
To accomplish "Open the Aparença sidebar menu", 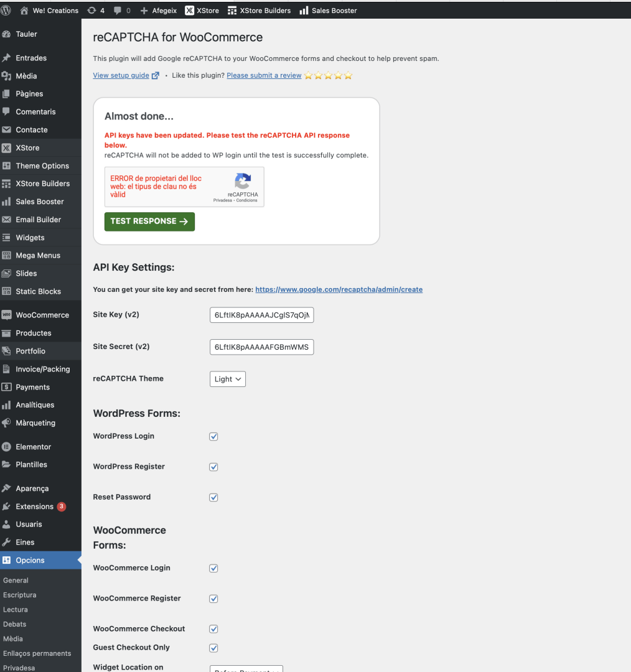I will tap(40, 488).
